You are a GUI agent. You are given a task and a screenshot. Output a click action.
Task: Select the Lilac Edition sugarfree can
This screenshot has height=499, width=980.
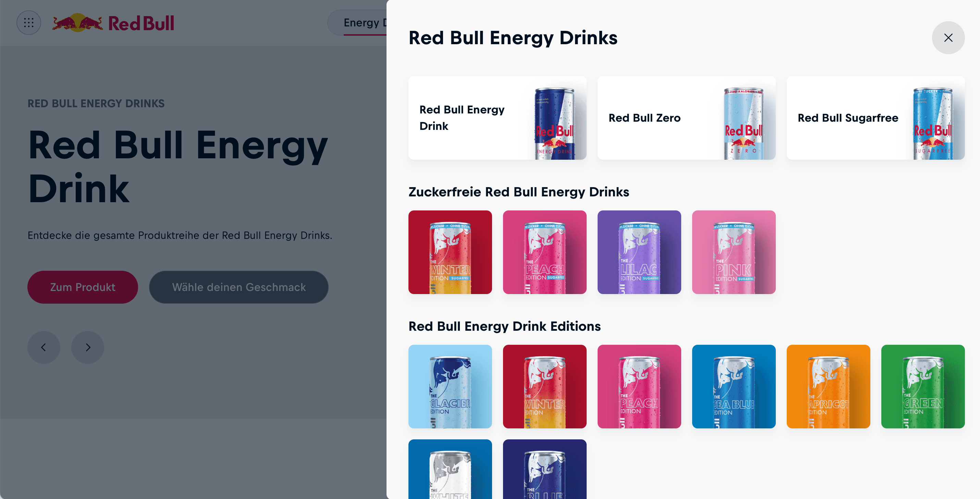pos(639,252)
